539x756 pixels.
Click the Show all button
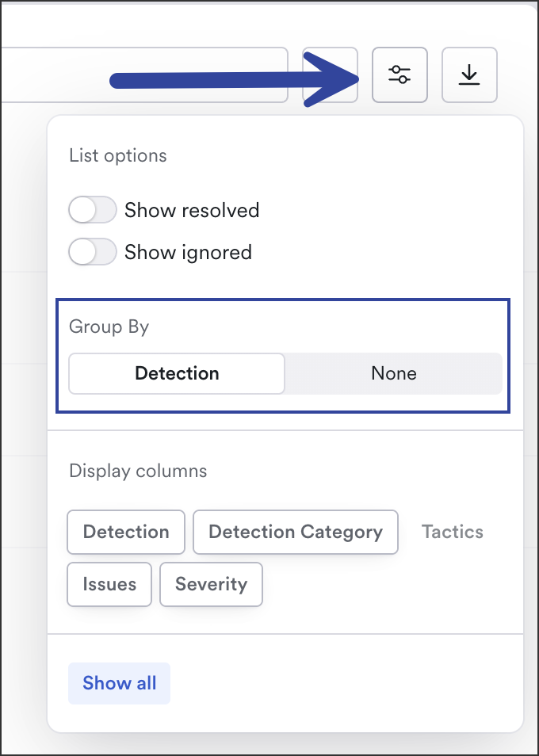coord(119,683)
